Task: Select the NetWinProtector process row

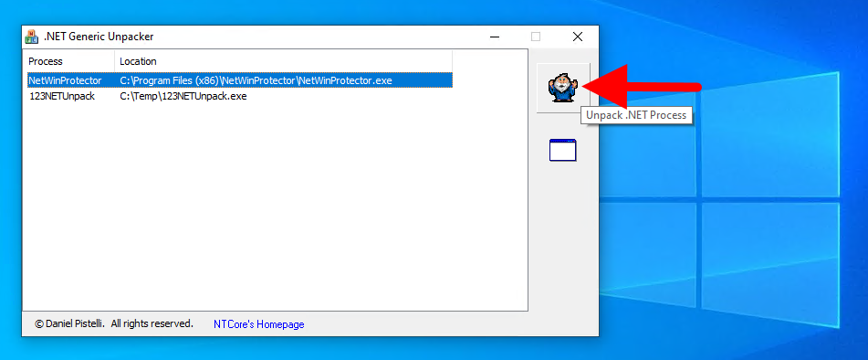Action: pyautogui.click(x=240, y=80)
